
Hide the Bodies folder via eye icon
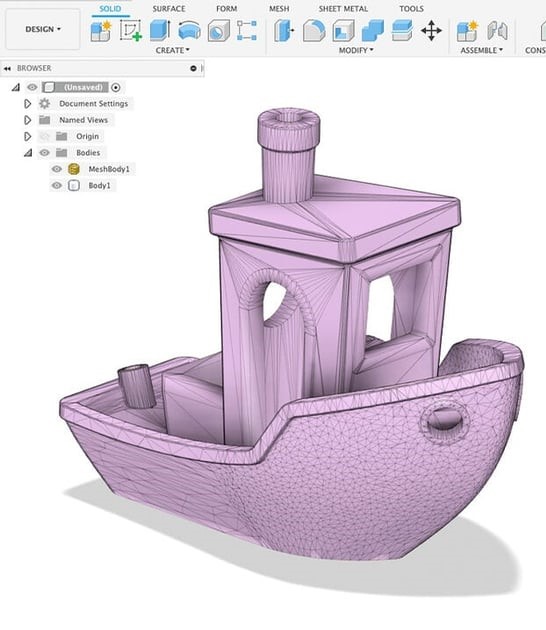pyautogui.click(x=45, y=153)
